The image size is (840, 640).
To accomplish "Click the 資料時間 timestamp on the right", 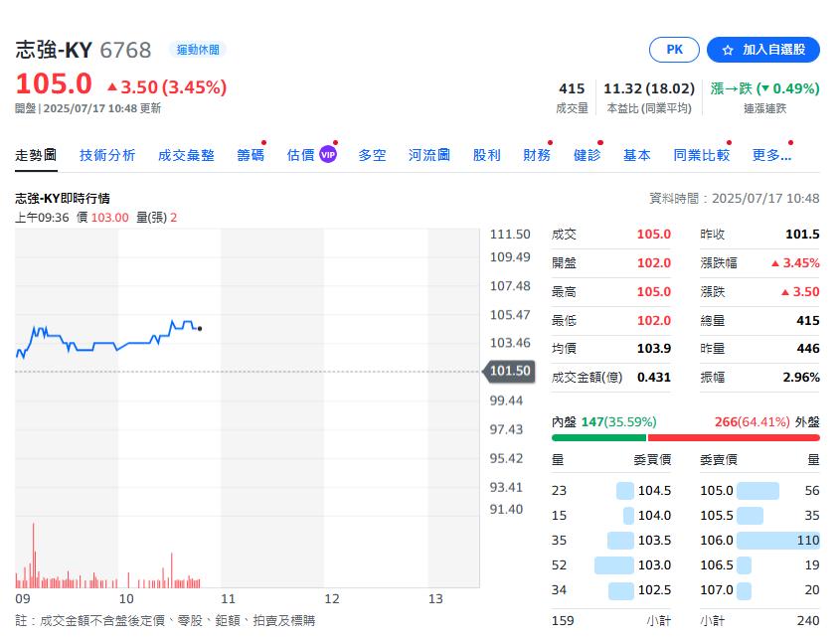I will click(734, 199).
